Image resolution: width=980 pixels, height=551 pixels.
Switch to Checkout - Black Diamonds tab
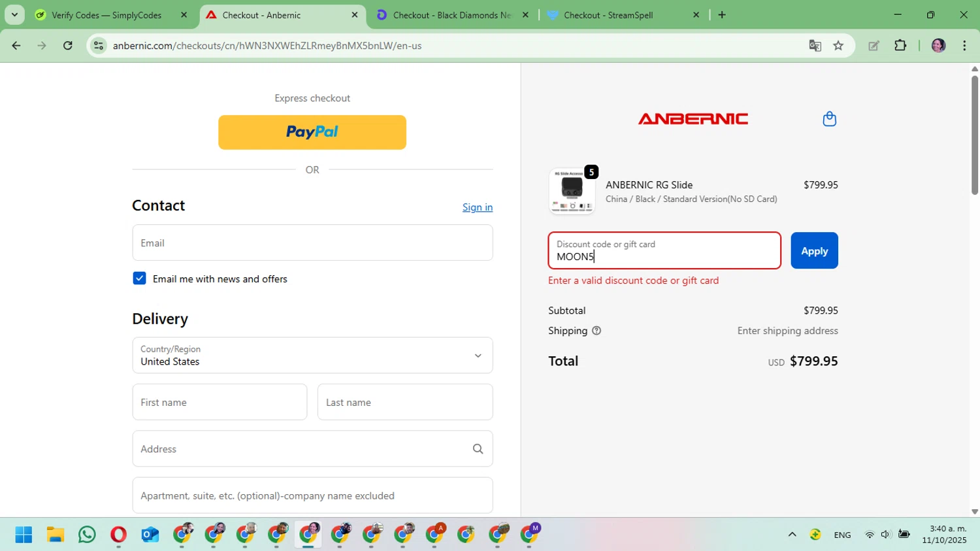pyautogui.click(x=451, y=15)
